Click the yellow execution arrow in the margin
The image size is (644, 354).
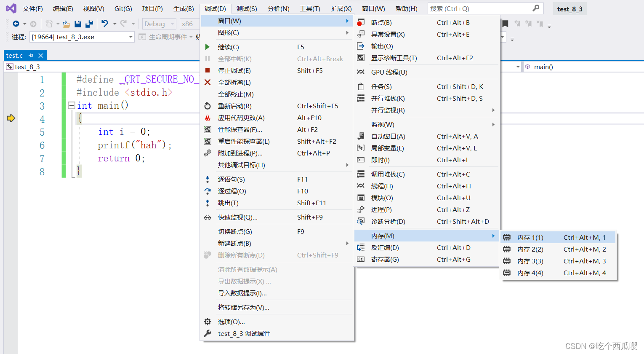pos(11,119)
